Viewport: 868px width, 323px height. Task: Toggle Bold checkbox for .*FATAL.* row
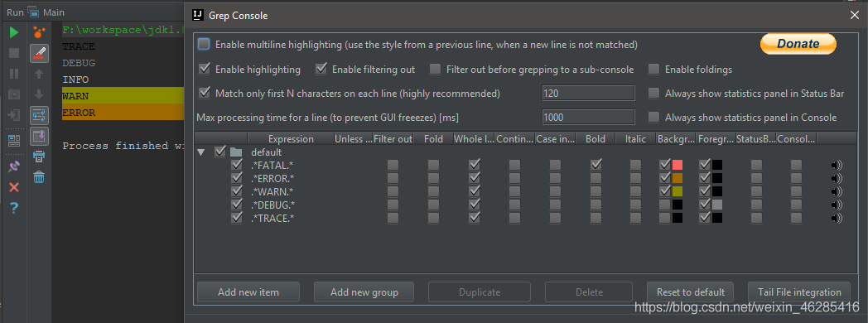tap(596, 165)
